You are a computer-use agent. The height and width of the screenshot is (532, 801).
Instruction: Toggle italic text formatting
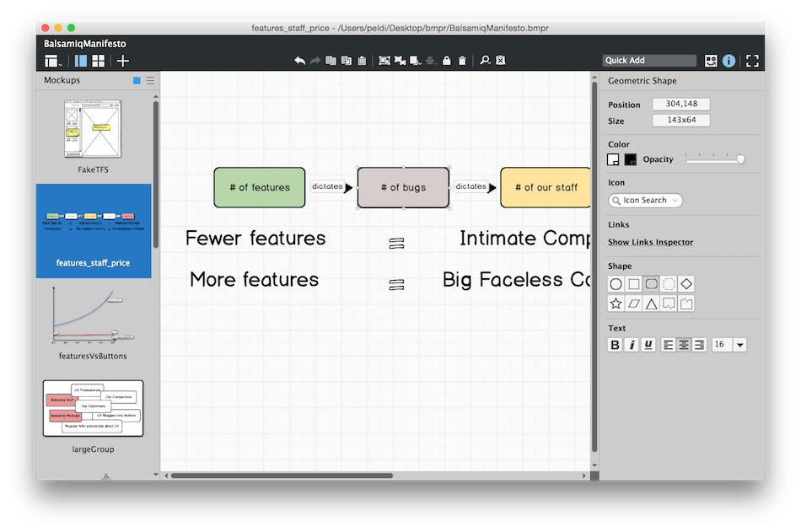(x=632, y=345)
